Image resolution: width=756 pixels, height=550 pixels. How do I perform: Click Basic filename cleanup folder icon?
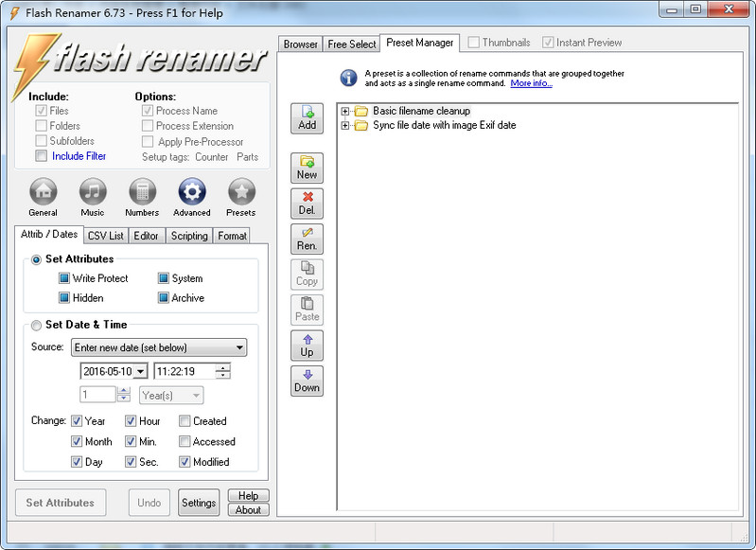[361, 112]
